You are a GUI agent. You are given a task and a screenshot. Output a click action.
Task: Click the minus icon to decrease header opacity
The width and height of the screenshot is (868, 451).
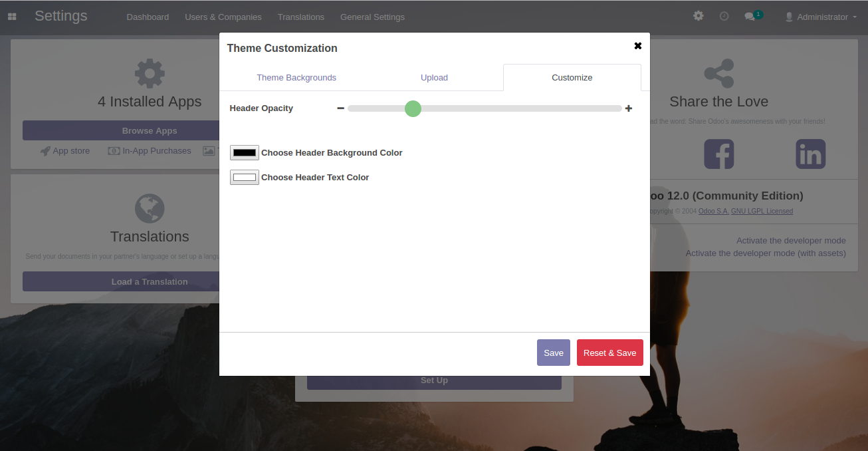pos(340,108)
